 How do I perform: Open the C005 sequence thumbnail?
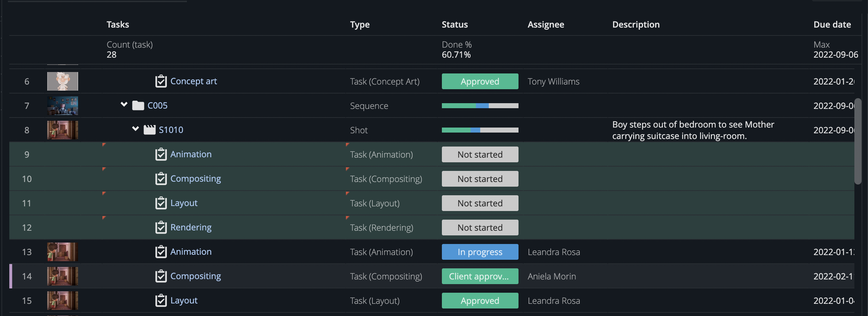tap(63, 106)
